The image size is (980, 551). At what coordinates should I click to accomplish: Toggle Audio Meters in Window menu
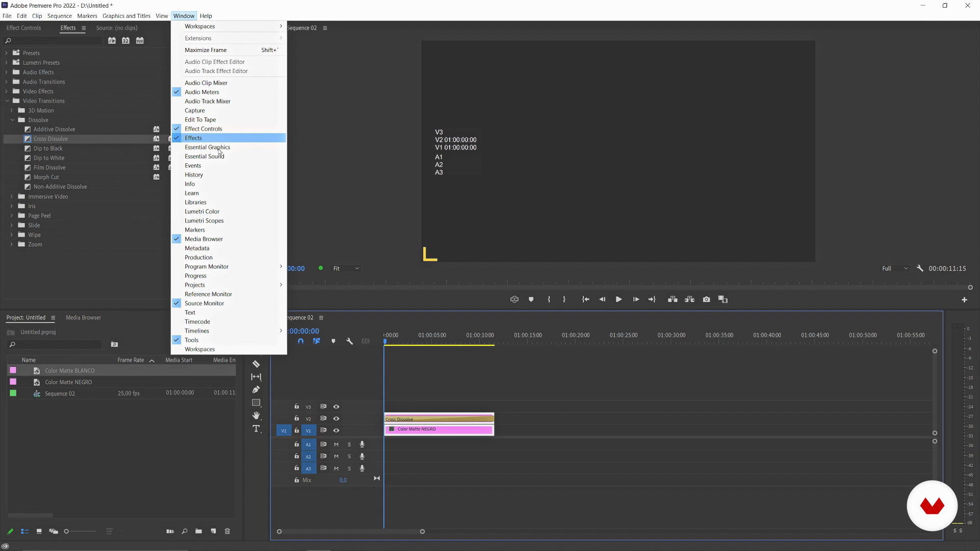point(229,92)
